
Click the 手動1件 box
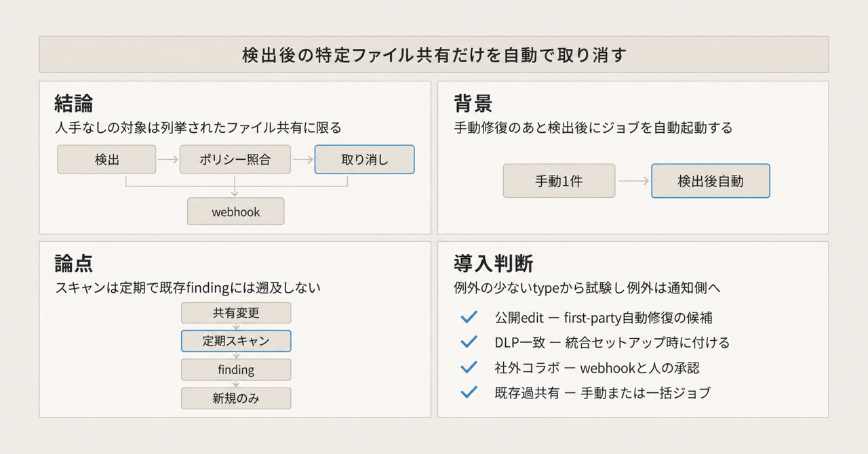point(559,181)
